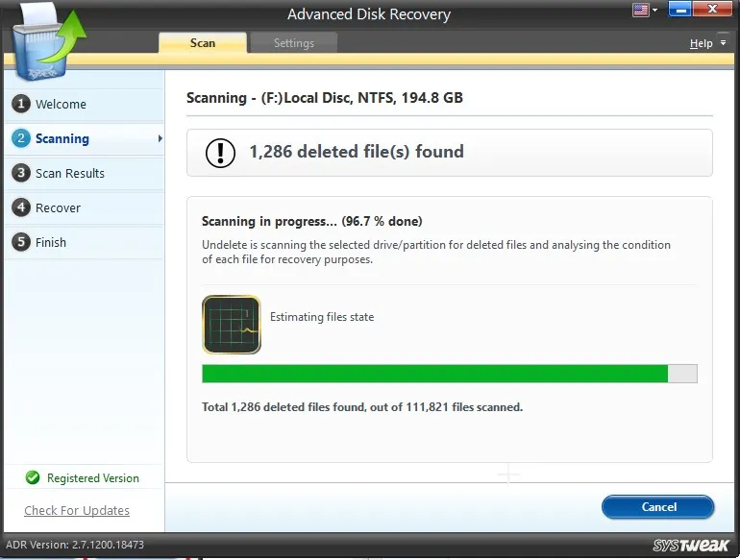
Task: Switch to the Settings tab
Action: [x=293, y=43]
